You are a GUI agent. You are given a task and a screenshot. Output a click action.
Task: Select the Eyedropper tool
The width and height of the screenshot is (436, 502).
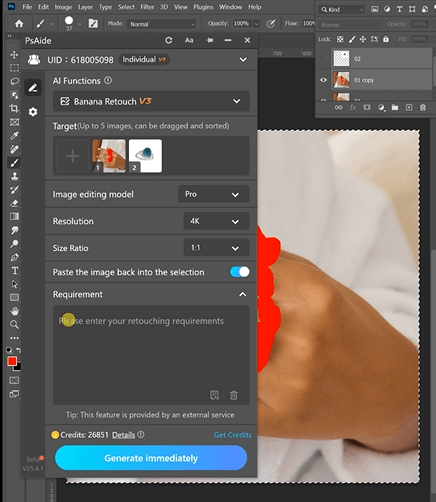tap(14, 135)
